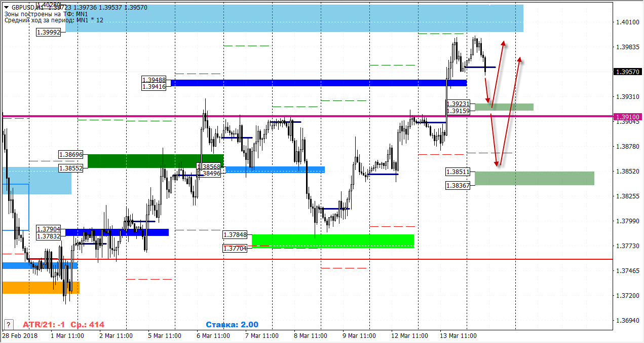Select the dark green zone near 1.38696

coord(156,161)
